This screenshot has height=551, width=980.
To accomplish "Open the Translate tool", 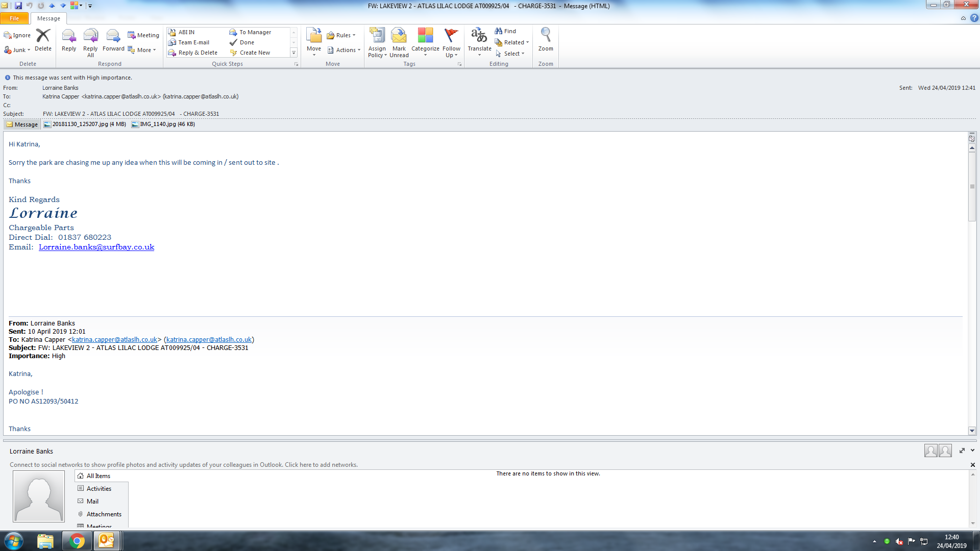I will pos(479,41).
